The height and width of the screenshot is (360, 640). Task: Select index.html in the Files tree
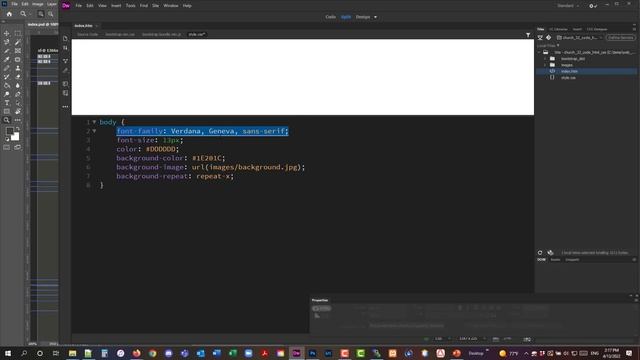(569, 71)
